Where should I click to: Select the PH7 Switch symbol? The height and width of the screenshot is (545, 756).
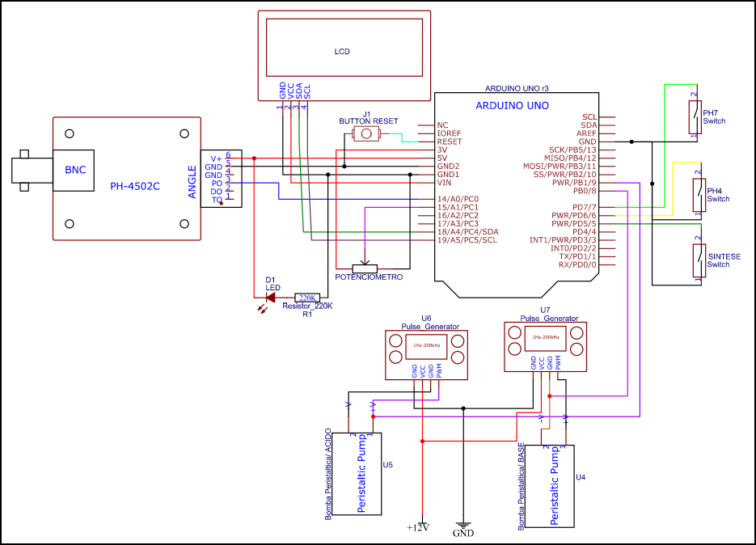[695, 117]
